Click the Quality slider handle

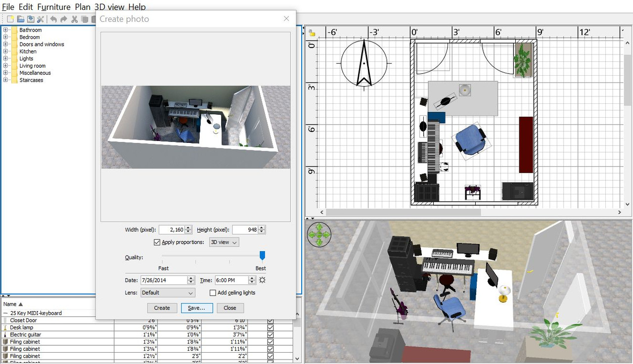point(263,256)
